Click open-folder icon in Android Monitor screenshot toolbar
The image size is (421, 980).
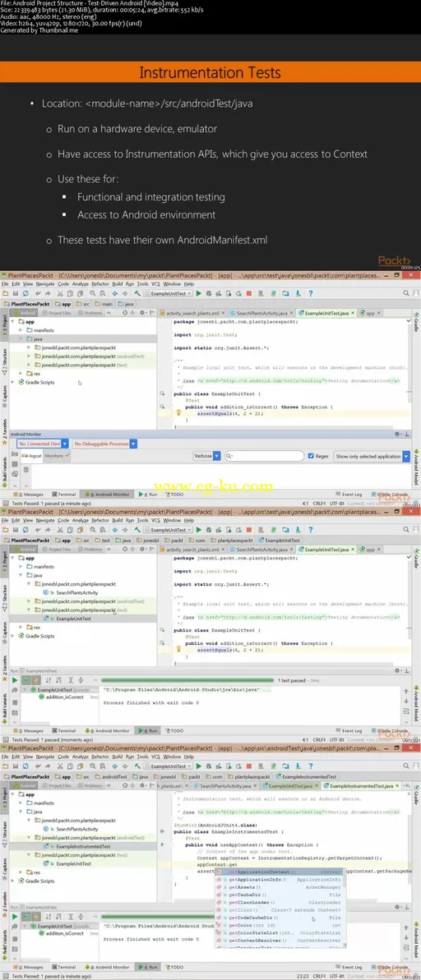click(6, 293)
